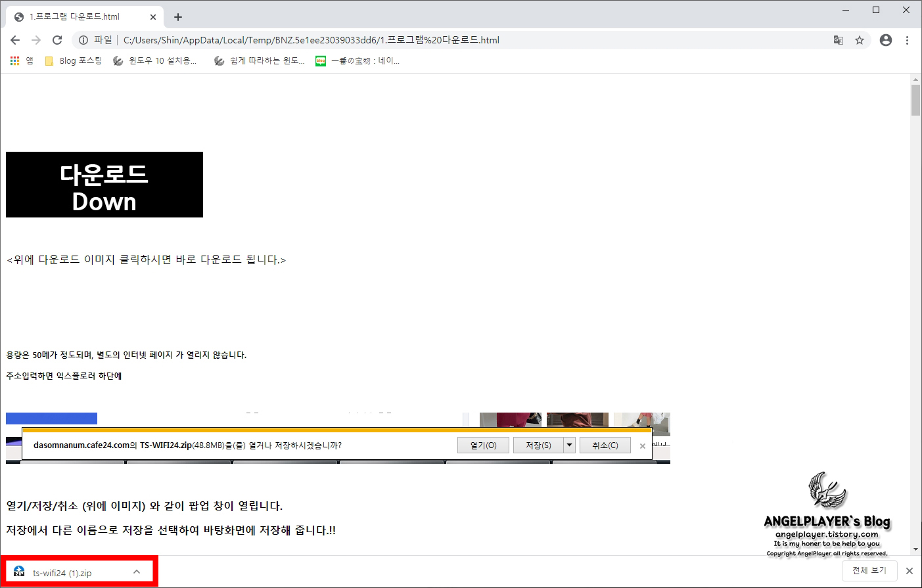Viewport: 922px width, 588px height.
Task: Open the 앱 apps grid shortcut
Action: [22, 60]
